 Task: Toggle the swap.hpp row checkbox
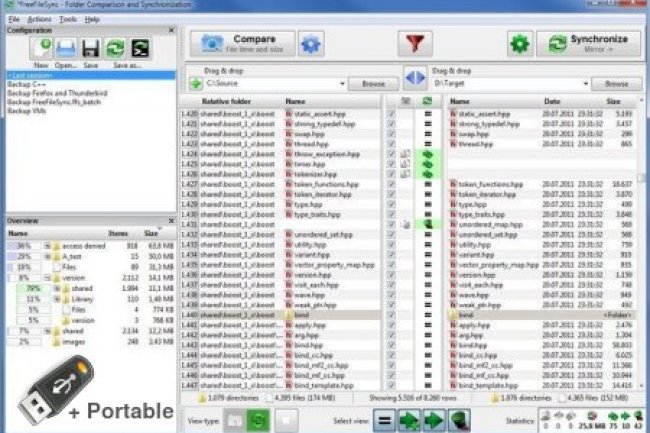391,134
